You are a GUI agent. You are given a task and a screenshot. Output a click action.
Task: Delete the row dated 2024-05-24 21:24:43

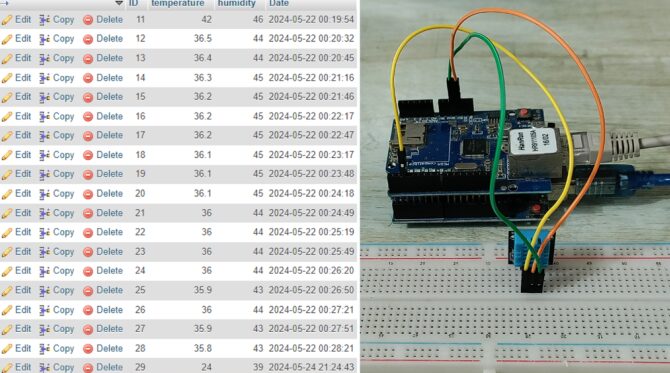103,367
